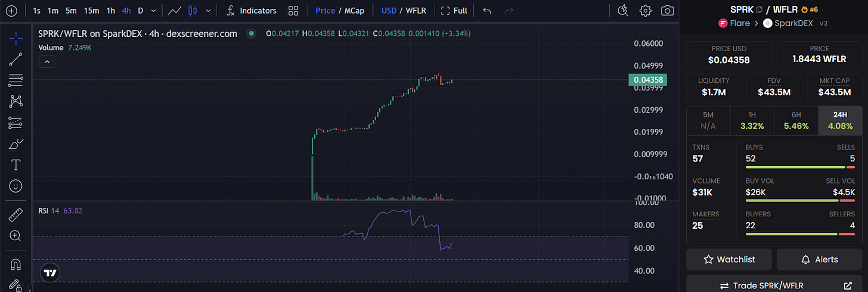Open the emoji icons tool
Viewport: 868px width, 292px height.
click(x=16, y=186)
